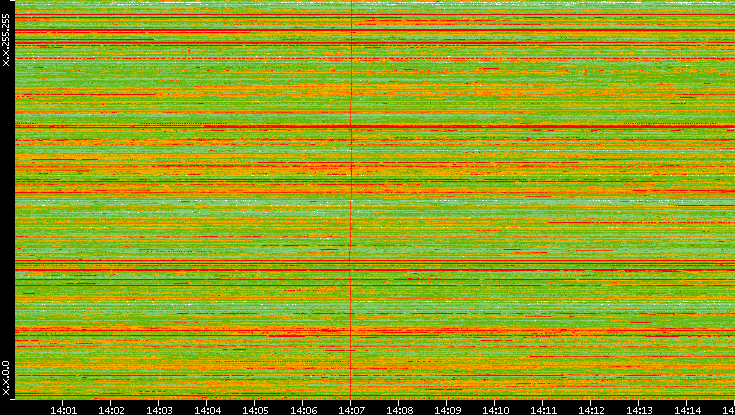
Task: Click the 14:01 time axis label
Action: pyautogui.click(x=63, y=410)
